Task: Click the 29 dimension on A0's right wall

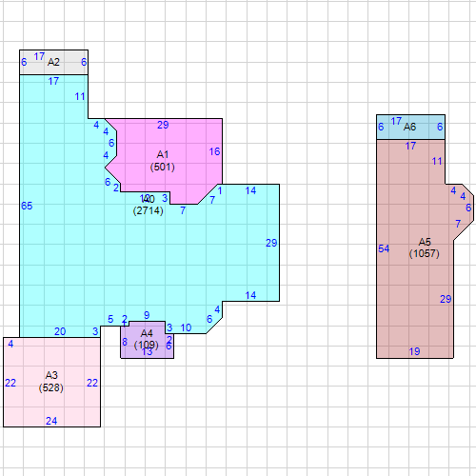Action: [x=271, y=243]
